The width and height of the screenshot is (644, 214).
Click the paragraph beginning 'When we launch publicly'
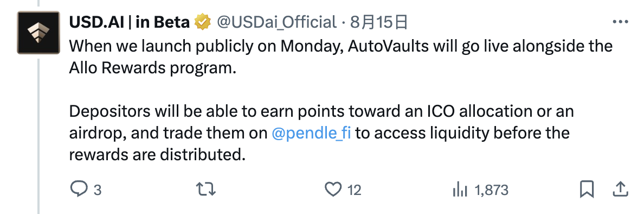(x=341, y=57)
